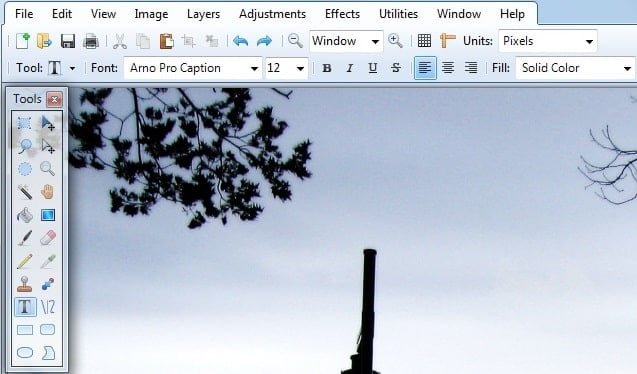This screenshot has width=637, height=374.
Task: Select the Magic Wand tool
Action: click(25, 192)
